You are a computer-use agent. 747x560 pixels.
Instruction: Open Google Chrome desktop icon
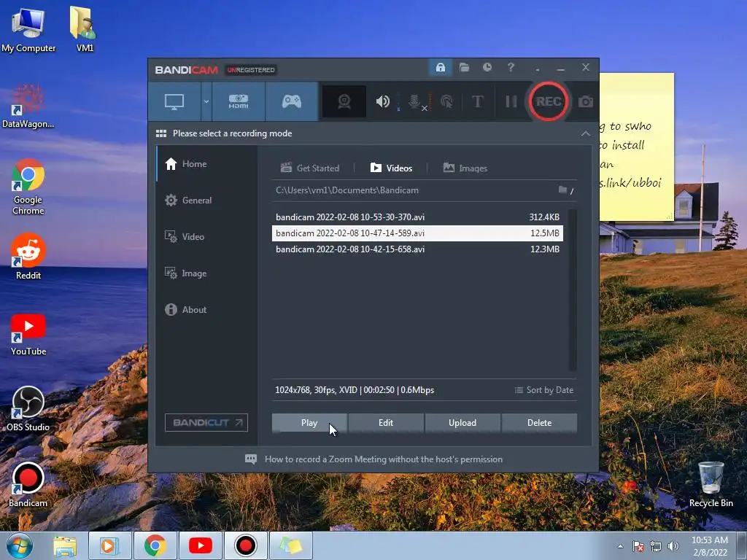pos(28,187)
